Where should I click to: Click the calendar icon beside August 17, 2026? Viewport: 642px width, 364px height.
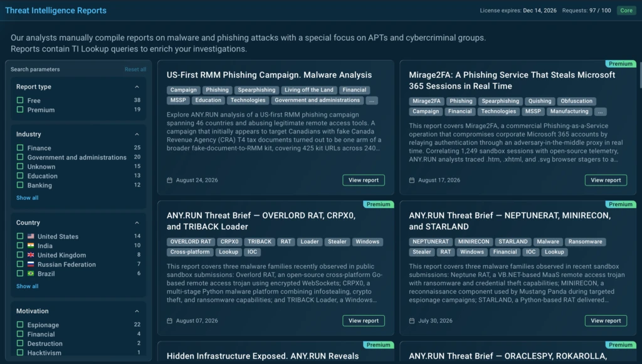point(412,180)
